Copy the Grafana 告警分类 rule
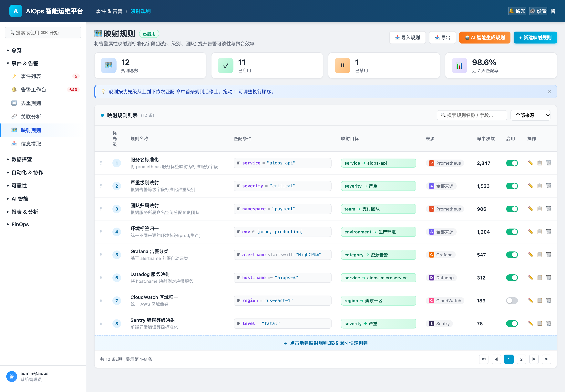Image resolution: width=565 pixels, height=392 pixels. coord(540,254)
